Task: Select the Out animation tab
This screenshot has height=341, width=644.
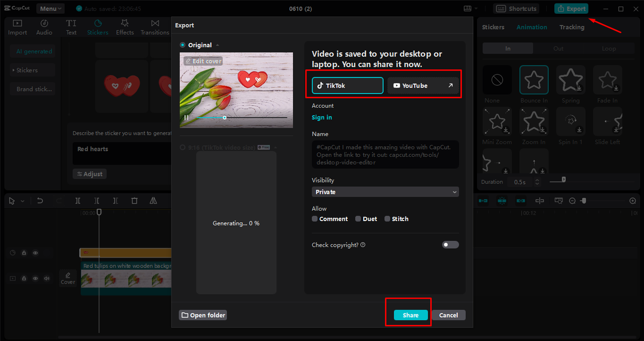Action: [558, 48]
